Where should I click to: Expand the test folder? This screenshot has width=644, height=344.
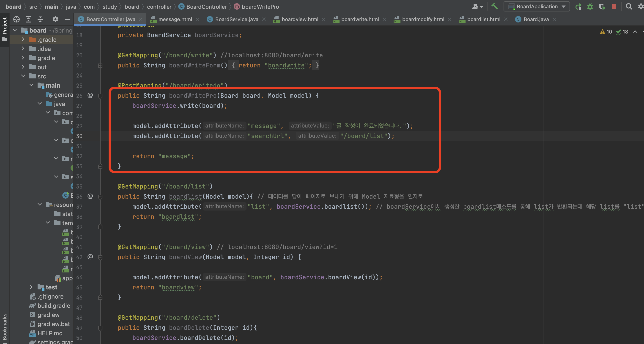tap(31, 287)
